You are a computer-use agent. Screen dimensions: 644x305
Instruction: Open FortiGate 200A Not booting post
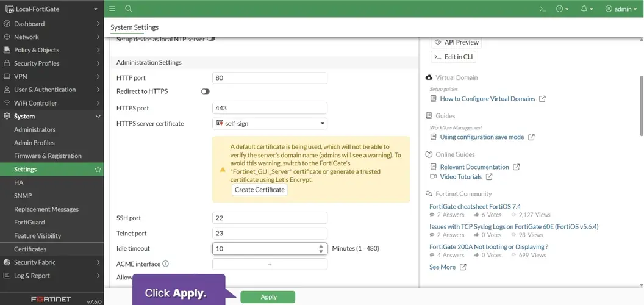coord(488,246)
